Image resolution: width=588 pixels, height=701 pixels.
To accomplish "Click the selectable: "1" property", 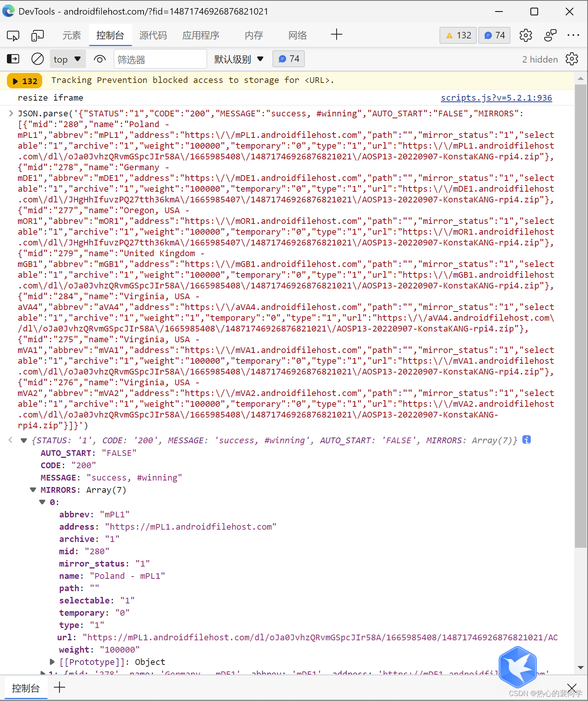I will tap(97, 600).
